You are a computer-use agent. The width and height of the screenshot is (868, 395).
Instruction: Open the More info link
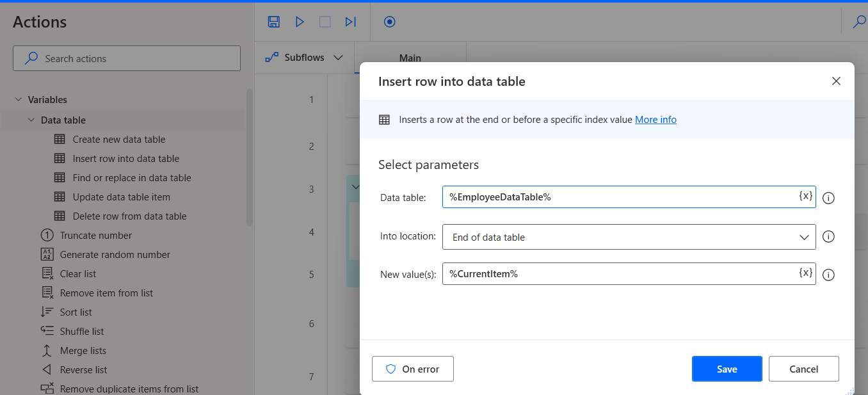(x=655, y=119)
